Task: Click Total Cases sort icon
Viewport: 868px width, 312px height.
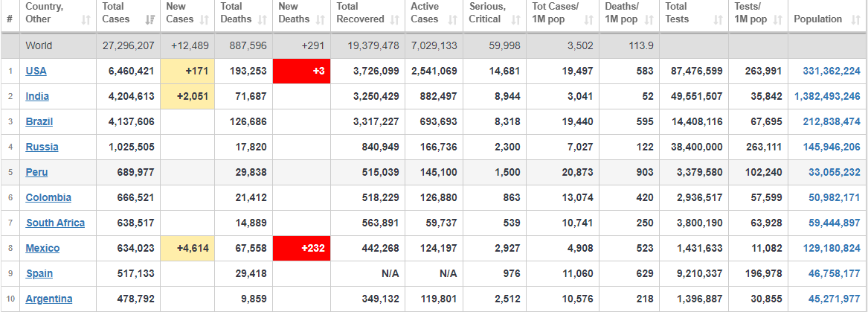Action: click(x=150, y=19)
